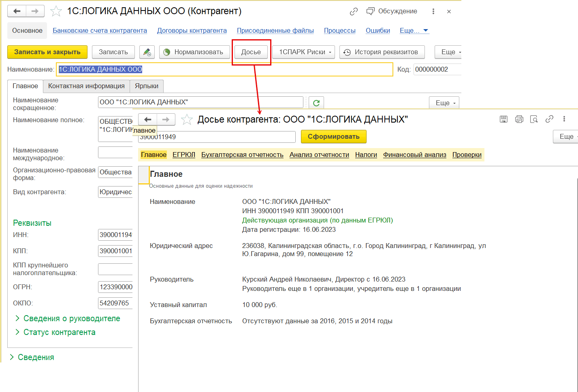Click the ОГРН field

[x=115, y=287]
